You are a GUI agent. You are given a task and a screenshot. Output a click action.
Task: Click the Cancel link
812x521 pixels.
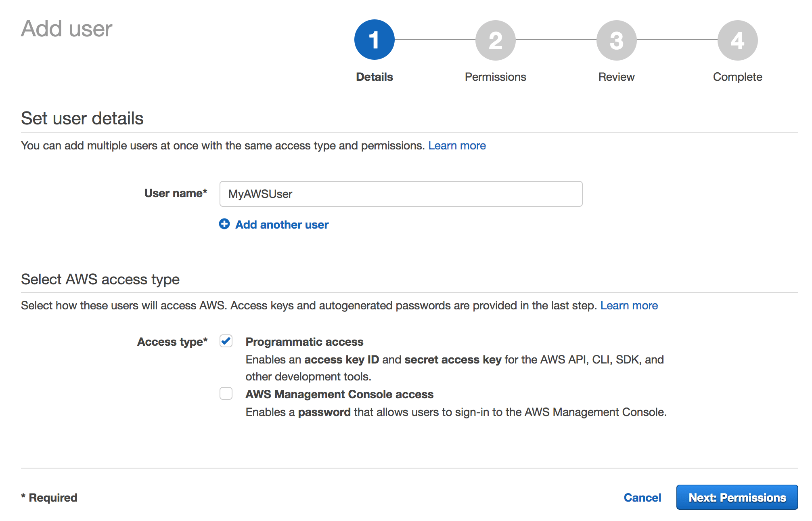point(642,497)
